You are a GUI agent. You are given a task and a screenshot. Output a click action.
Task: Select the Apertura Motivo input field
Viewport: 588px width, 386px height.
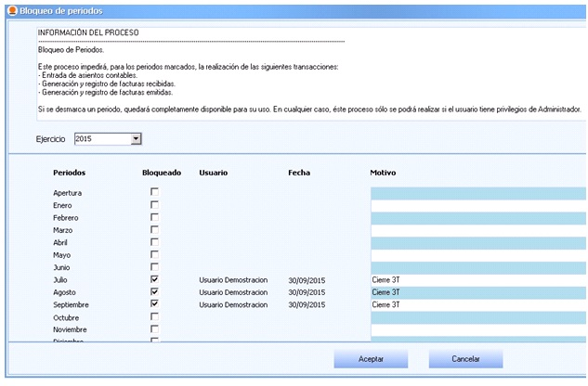coord(477,193)
